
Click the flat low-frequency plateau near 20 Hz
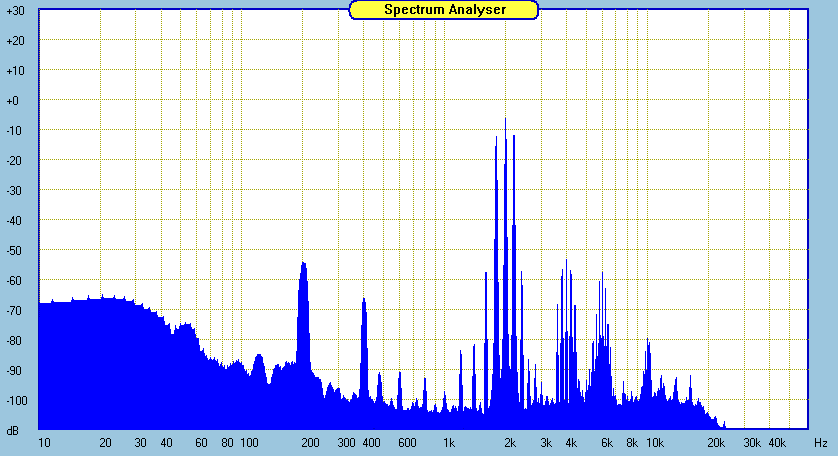(106, 298)
